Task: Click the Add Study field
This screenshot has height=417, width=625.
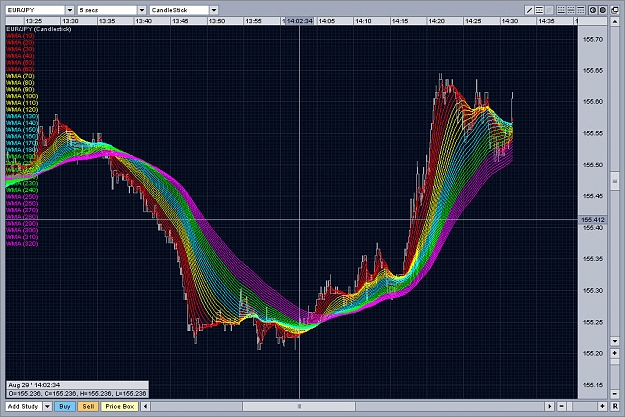Action: pyautogui.click(x=24, y=406)
